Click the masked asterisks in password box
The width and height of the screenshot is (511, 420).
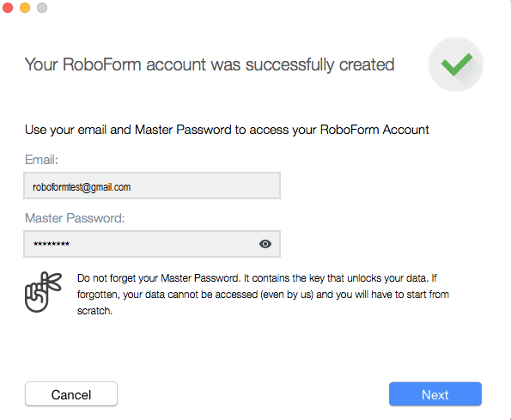[52, 244]
